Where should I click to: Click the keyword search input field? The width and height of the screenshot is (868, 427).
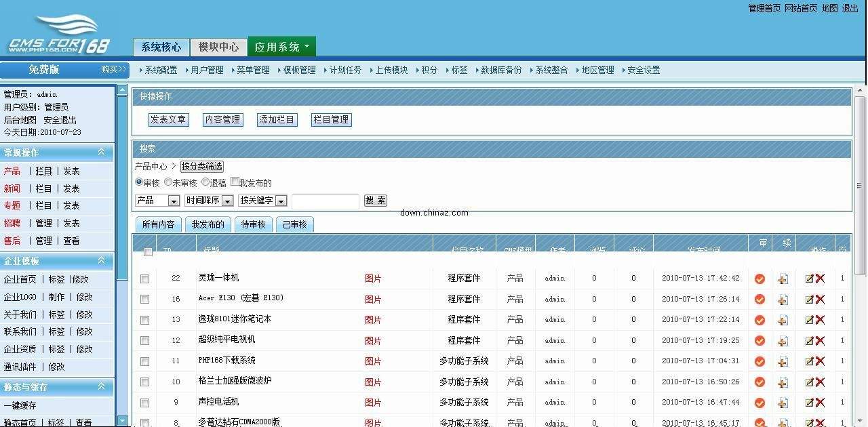click(x=325, y=201)
